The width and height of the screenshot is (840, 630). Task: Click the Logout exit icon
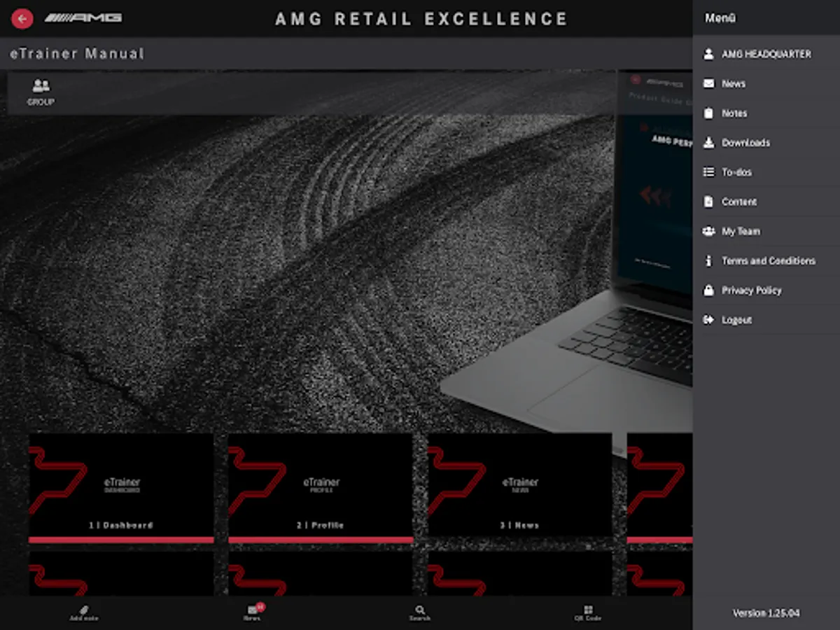pyautogui.click(x=708, y=320)
